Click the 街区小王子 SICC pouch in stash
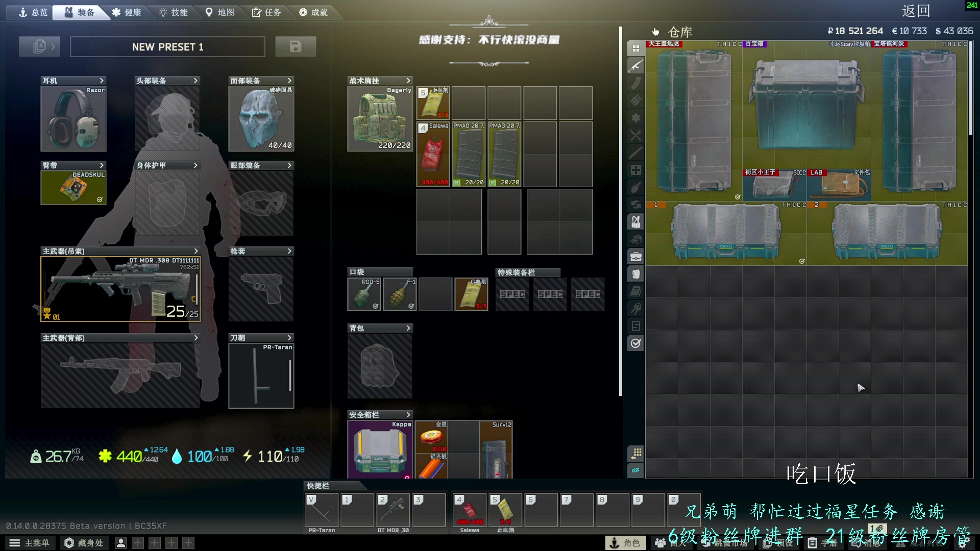Image resolution: width=980 pixels, height=551 pixels. [775, 185]
